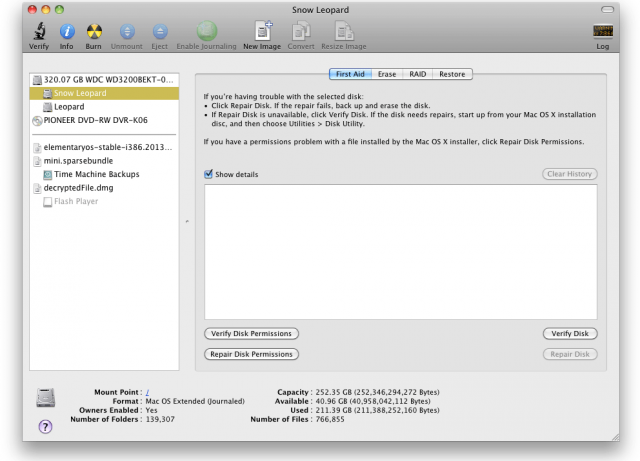640x461 pixels.
Task: Click Verify Disk Permissions
Action: 251,334
